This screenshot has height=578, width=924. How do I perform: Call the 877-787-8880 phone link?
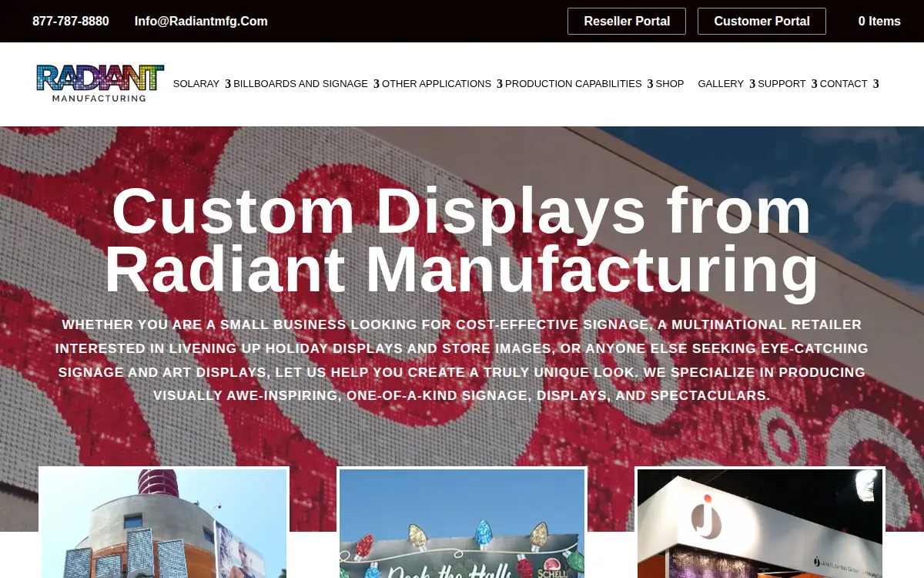[71, 22]
